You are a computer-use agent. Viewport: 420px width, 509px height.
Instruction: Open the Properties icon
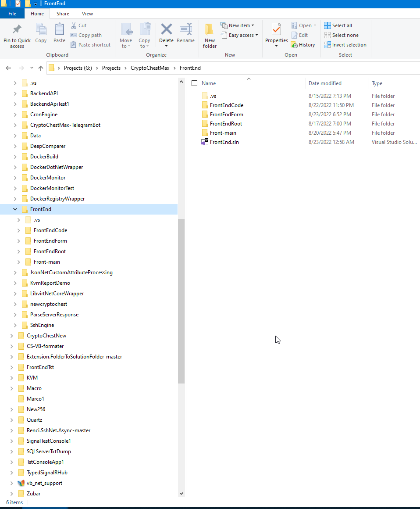pyautogui.click(x=276, y=29)
